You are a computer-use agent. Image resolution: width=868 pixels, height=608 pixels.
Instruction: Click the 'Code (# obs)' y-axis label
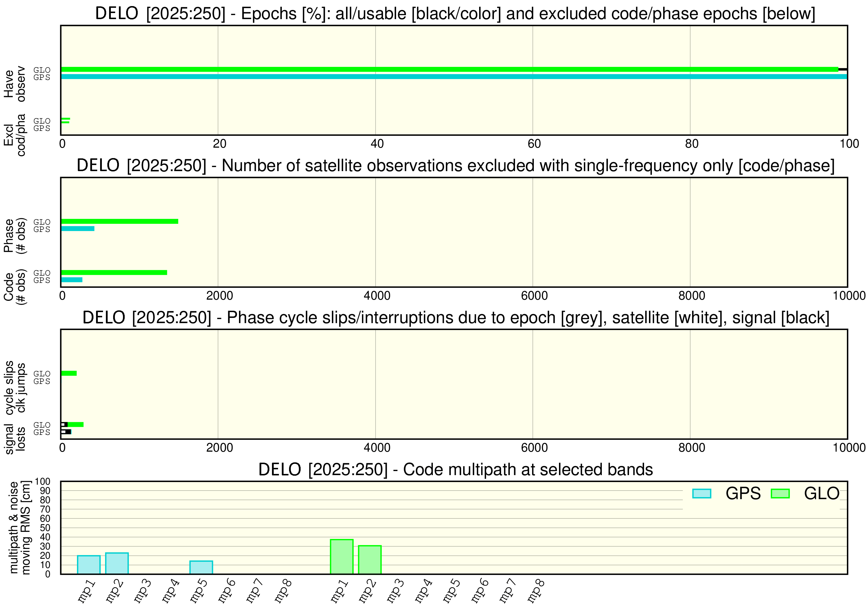click(14, 287)
